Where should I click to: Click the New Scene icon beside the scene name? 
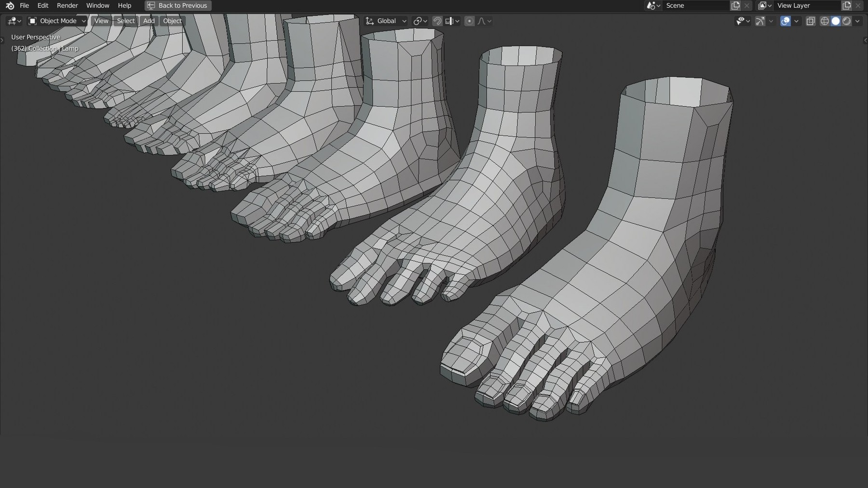735,5
